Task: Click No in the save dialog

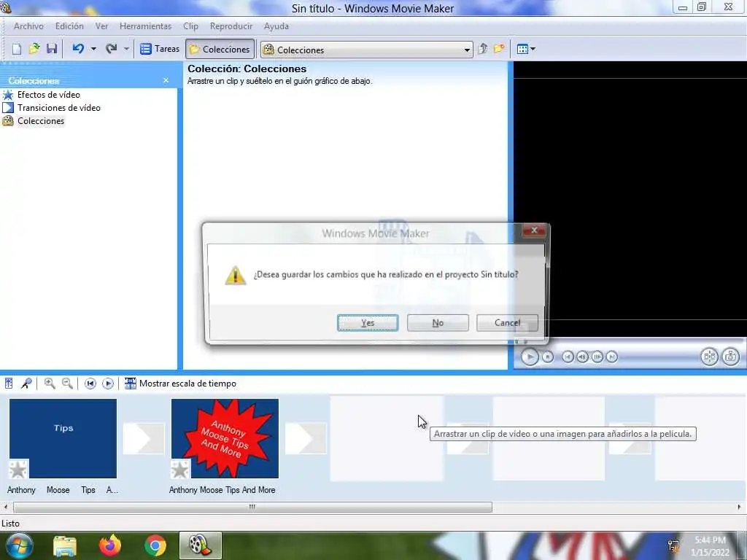Action: tap(438, 323)
